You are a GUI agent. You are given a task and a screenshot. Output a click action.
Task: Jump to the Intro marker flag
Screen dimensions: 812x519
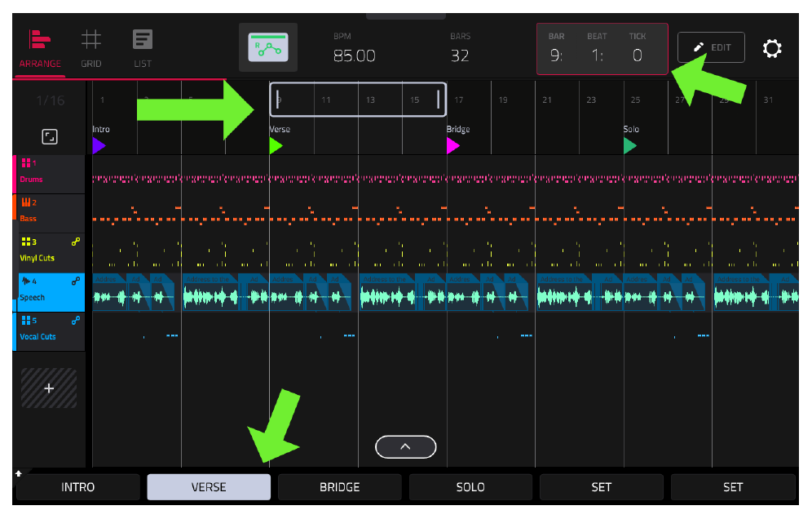[x=99, y=146]
